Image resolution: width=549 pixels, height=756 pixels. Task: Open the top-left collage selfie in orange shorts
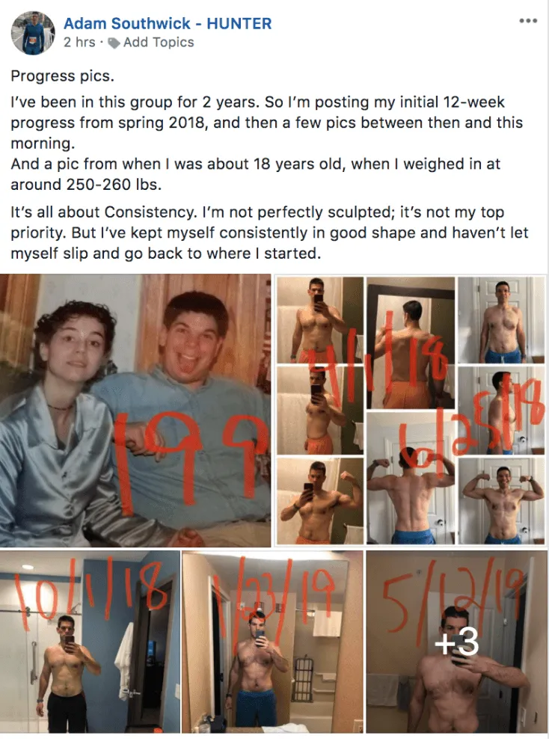[320, 320]
